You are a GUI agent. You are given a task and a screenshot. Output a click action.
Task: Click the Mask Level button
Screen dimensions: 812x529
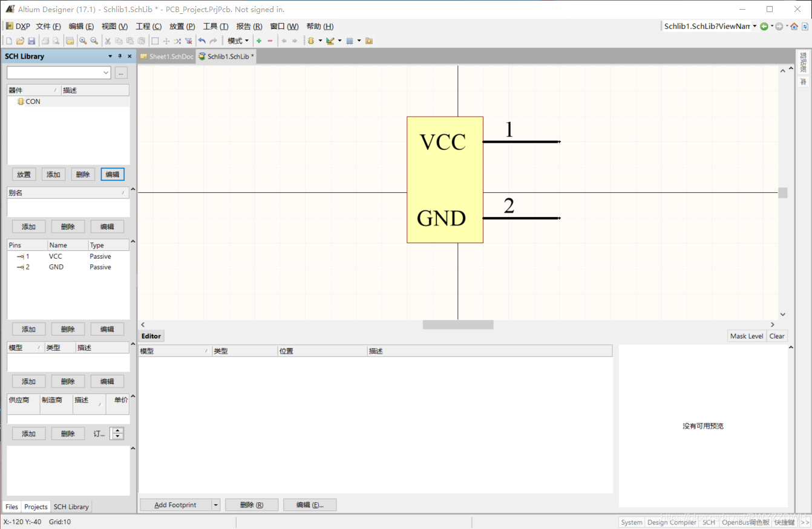click(x=747, y=336)
